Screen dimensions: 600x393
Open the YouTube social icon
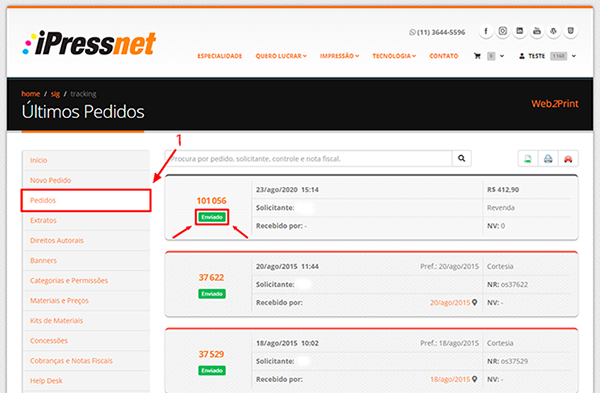(x=537, y=31)
